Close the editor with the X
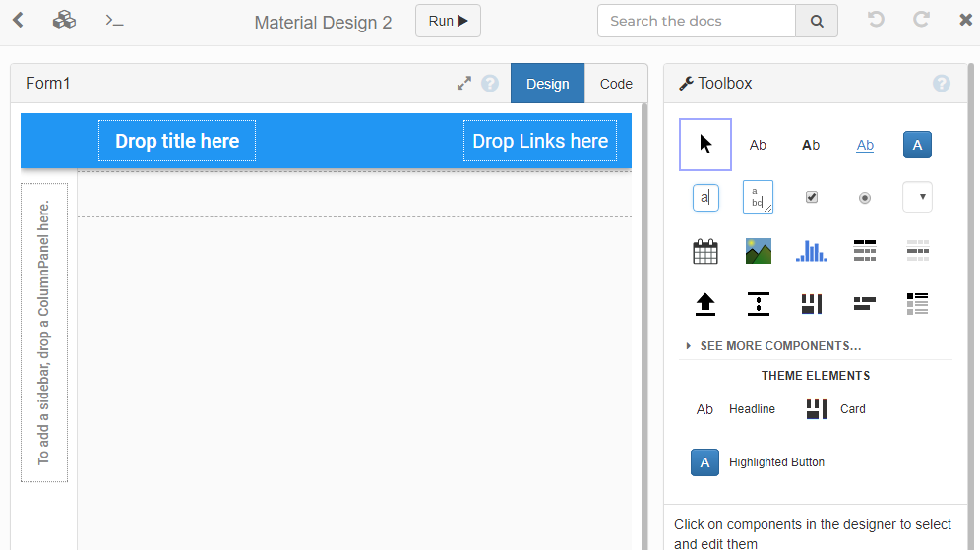The width and height of the screenshot is (980, 550). pyautogui.click(x=965, y=20)
